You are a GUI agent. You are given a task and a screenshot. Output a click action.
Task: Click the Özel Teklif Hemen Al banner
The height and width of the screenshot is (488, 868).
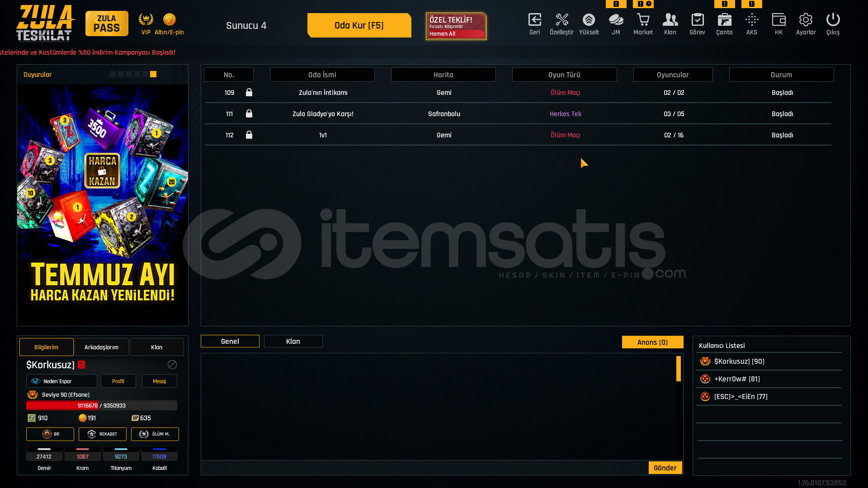(457, 26)
